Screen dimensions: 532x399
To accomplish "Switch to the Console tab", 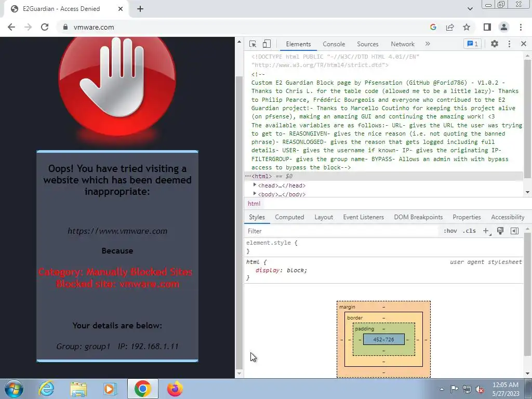I will tap(334, 44).
